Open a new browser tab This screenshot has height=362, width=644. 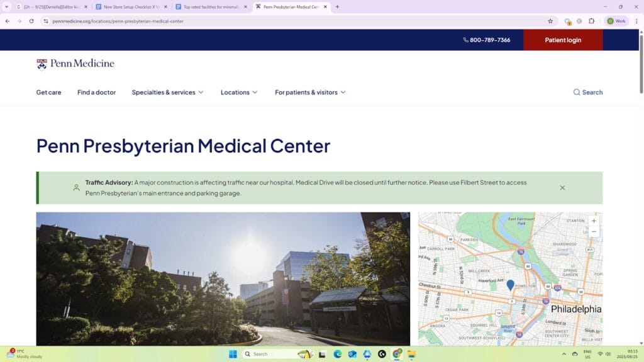337,6
